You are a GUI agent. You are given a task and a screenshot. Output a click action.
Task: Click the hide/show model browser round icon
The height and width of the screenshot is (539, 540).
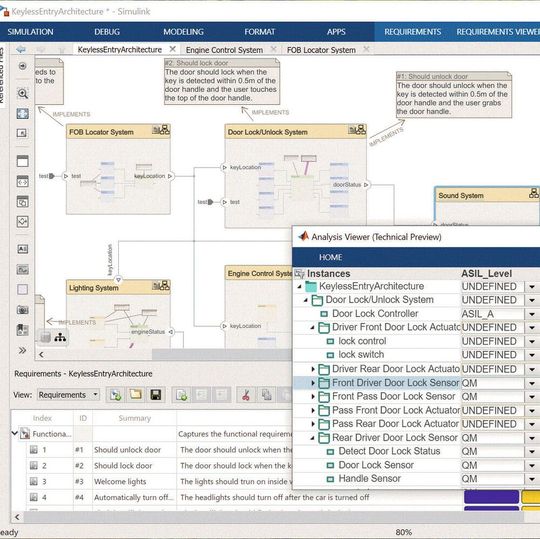coord(23,65)
